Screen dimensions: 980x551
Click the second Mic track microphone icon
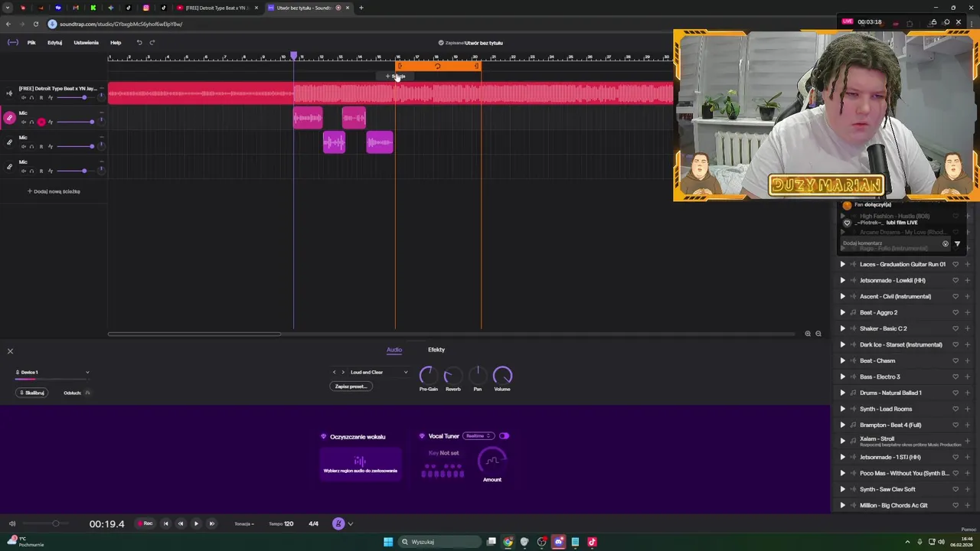pyautogui.click(x=10, y=142)
